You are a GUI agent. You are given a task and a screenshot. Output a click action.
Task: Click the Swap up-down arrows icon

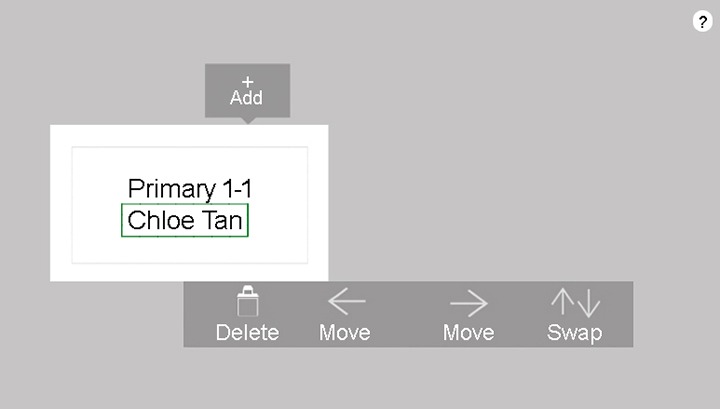coord(574,302)
